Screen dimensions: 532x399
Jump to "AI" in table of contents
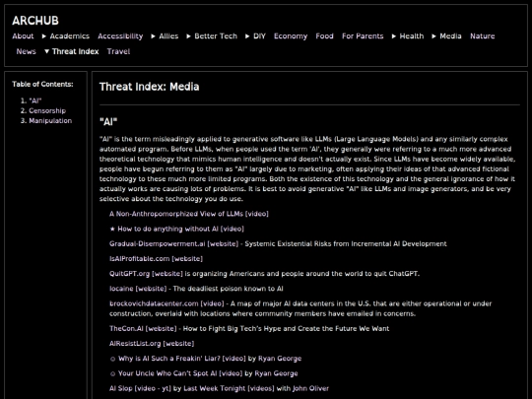pyautogui.click(x=35, y=100)
